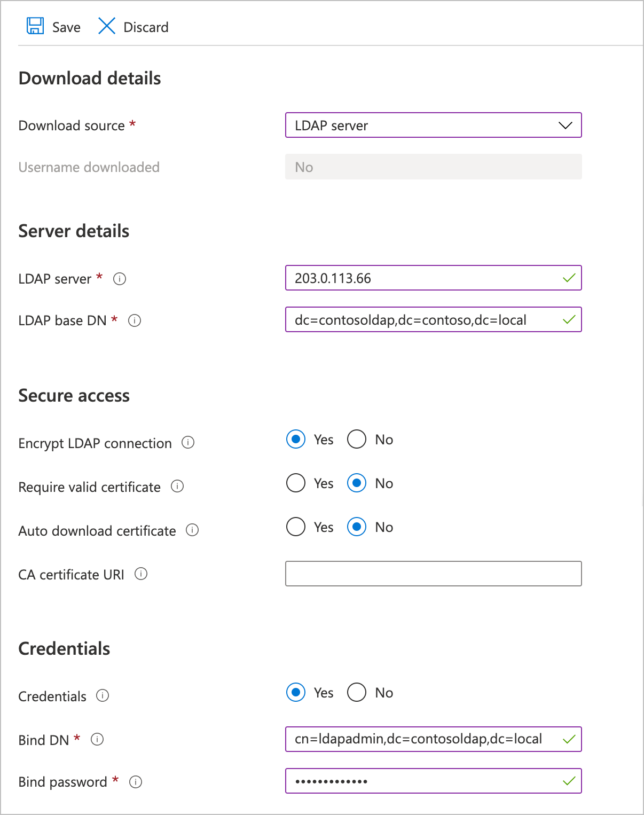This screenshot has width=644, height=815.
Task: Select the Bind password field
Action: point(434,781)
